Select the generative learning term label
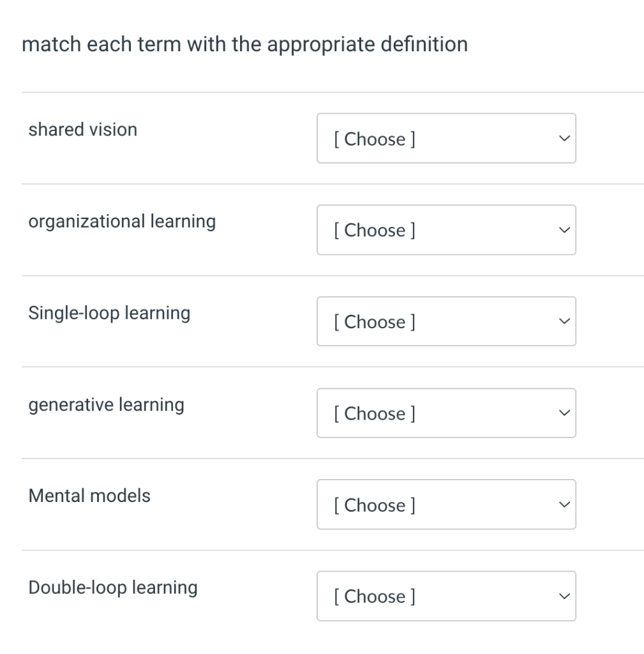 click(106, 404)
